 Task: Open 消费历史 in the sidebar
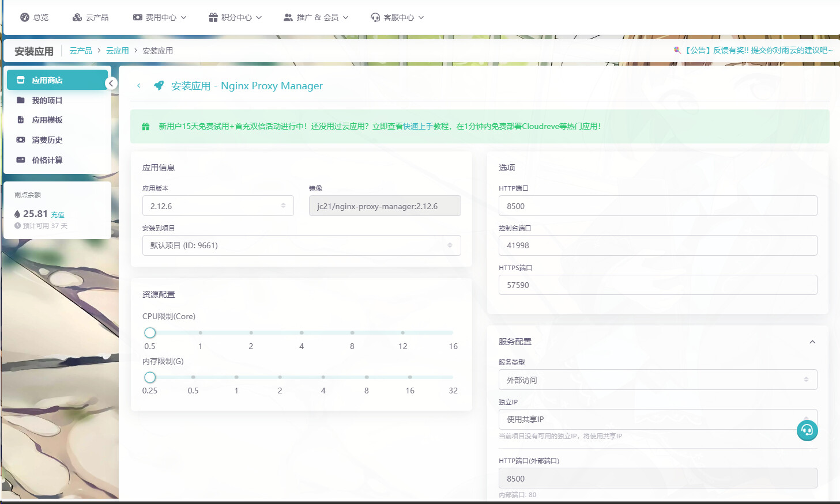point(47,140)
